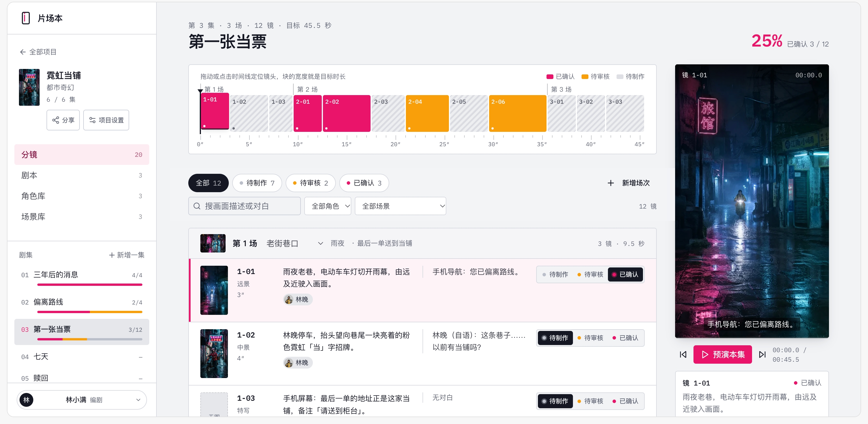Filter shots by 已确认 3

coord(364,183)
